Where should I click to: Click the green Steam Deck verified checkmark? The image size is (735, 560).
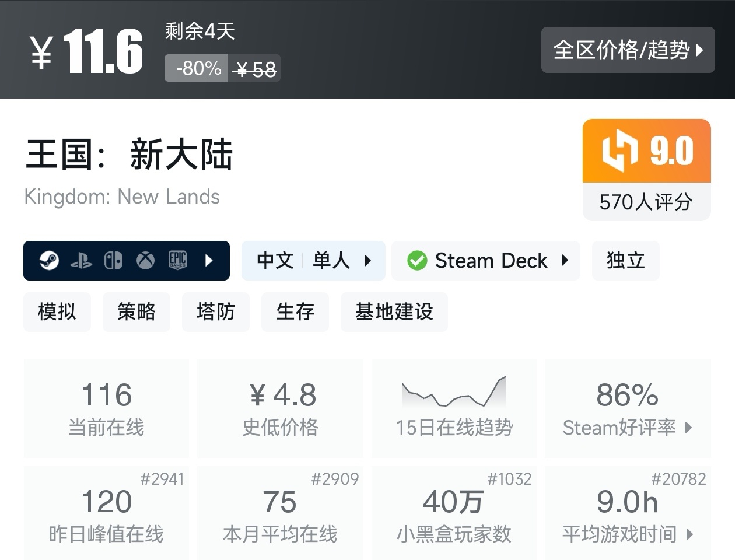(416, 261)
